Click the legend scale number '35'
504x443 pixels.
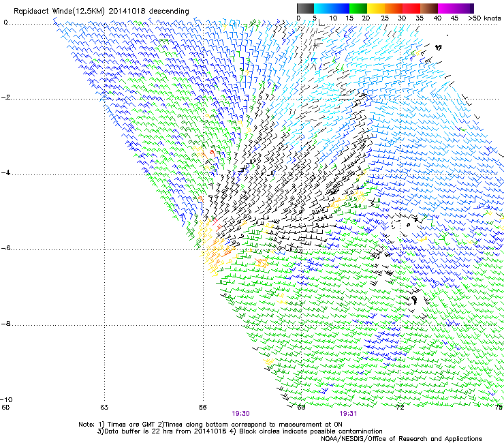(x=420, y=18)
